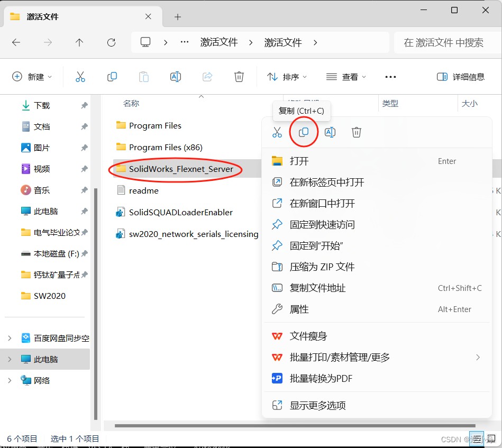This screenshot has height=448, width=502.
Task: Sort by the 类型 column header
Action: pos(390,104)
